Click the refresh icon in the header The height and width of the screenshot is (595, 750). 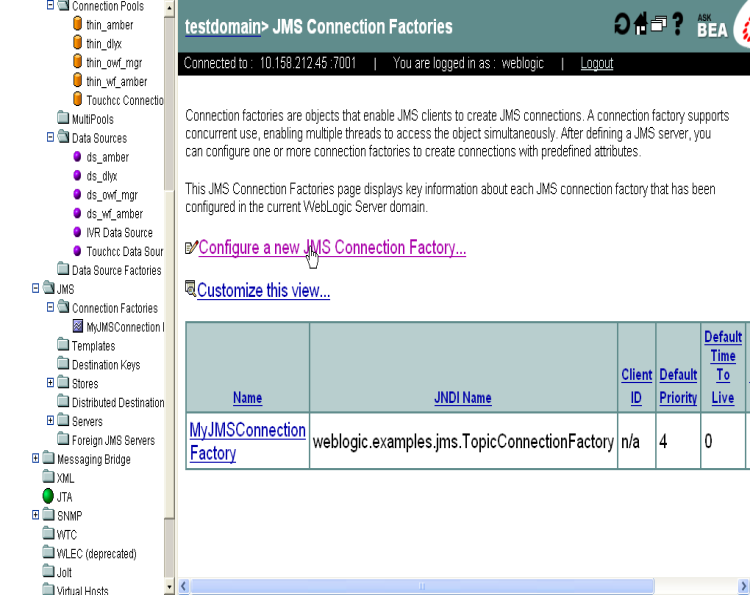[x=622, y=24]
